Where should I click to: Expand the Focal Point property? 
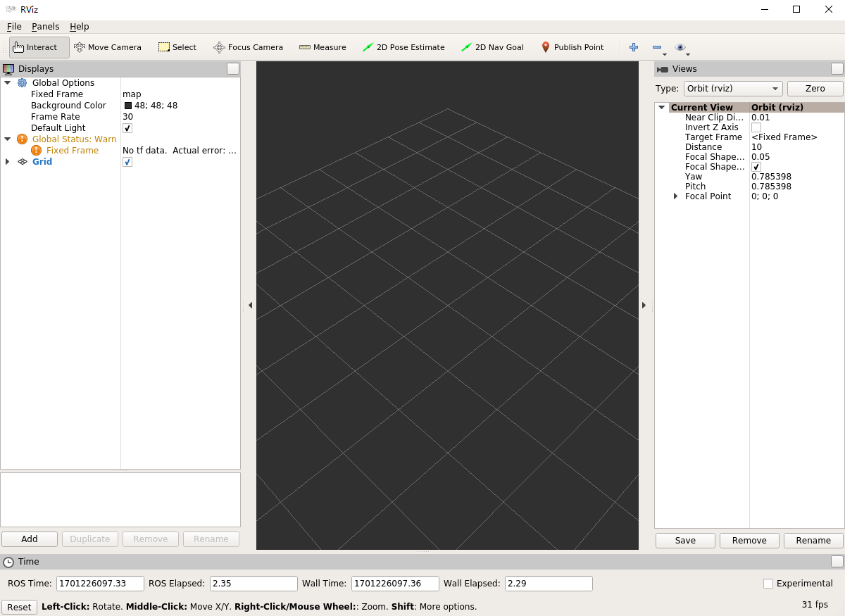coord(676,196)
